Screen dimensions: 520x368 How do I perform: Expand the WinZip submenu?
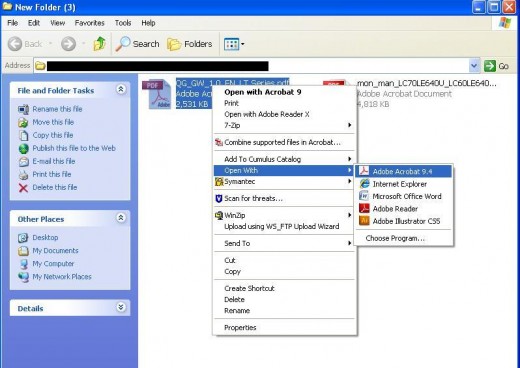349,215
